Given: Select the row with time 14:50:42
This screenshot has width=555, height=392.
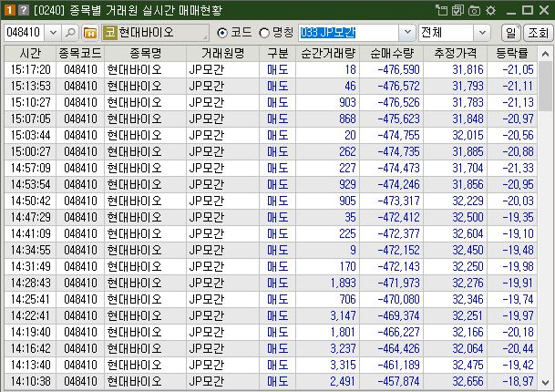Looking at the screenshot, I should tap(271, 201).
